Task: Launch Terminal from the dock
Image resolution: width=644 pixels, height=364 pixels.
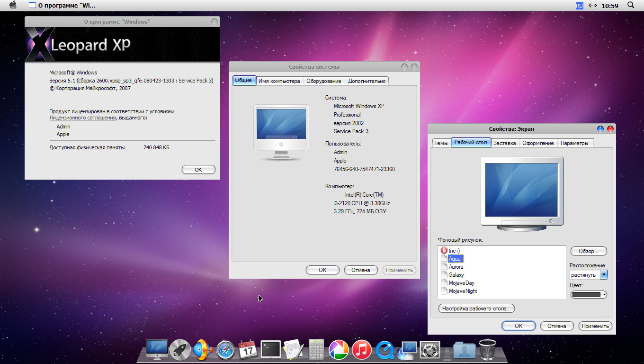Action: (x=271, y=350)
